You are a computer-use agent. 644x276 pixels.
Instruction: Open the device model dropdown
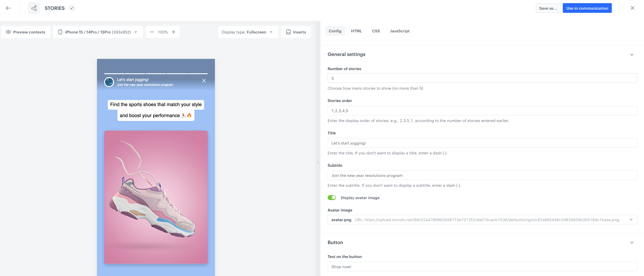(136, 32)
